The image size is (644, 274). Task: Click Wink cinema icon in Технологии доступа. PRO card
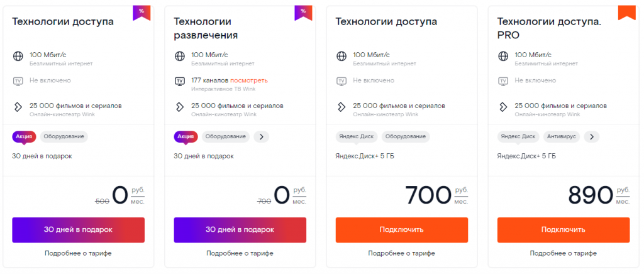[502, 107]
